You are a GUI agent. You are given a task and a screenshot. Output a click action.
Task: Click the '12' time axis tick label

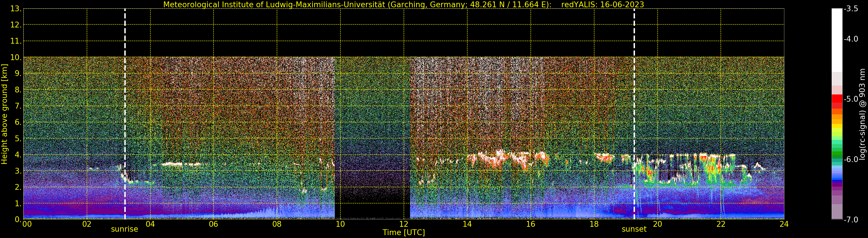(x=404, y=224)
